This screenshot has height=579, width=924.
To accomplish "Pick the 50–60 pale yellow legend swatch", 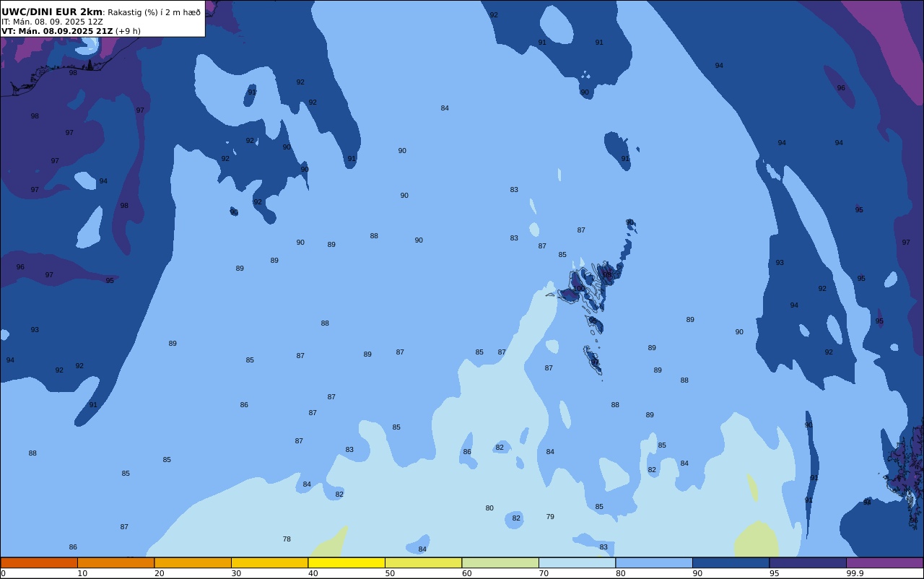I will (x=424, y=562).
